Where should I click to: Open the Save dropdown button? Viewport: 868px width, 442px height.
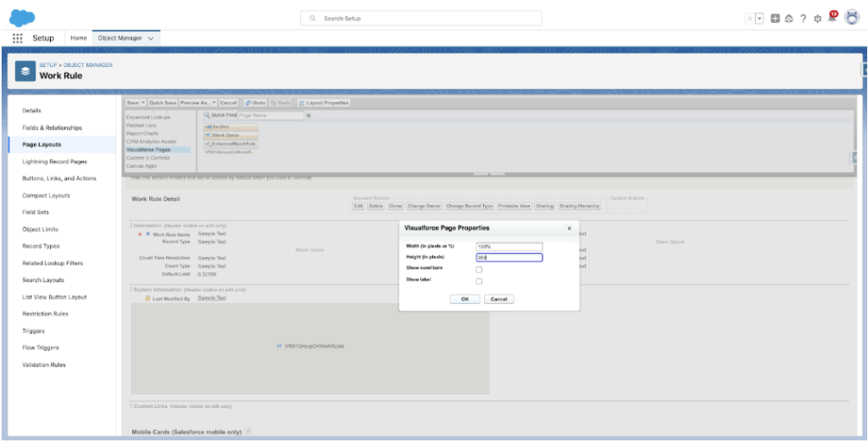pyautogui.click(x=136, y=103)
